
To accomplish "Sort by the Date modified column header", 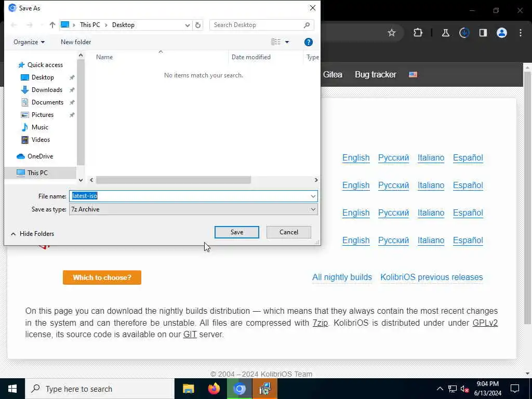I will (251, 57).
